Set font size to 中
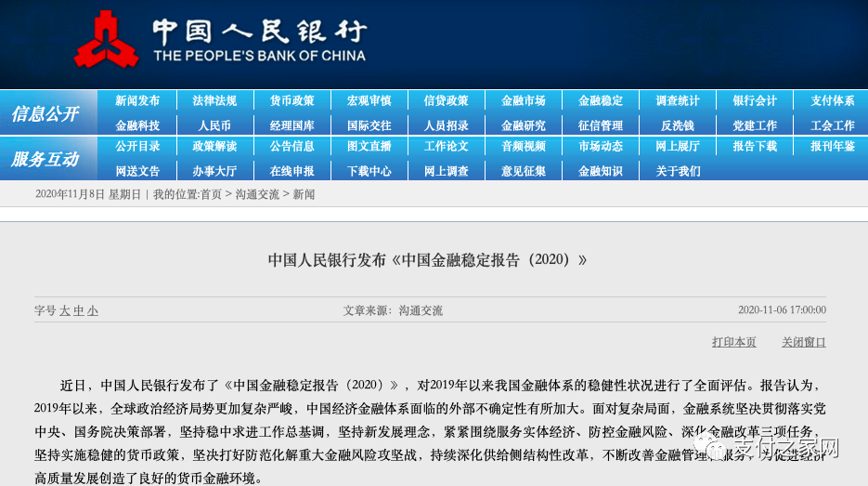Screen dimensions: 868x486 (79, 311)
